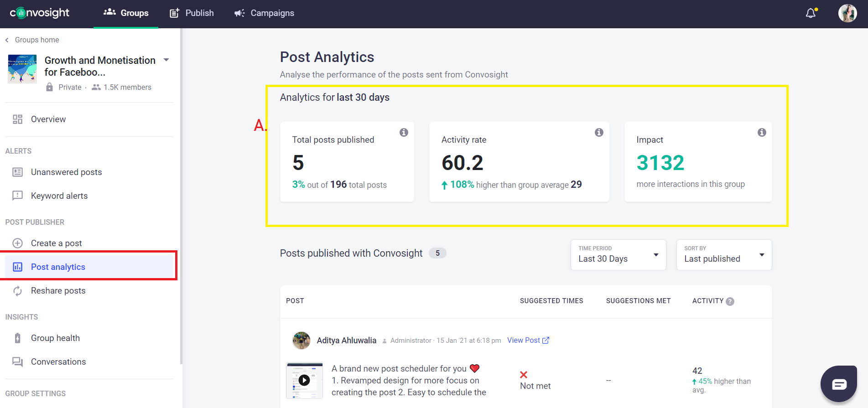
Task: Click the sidebar scrollbar
Action: [181, 196]
